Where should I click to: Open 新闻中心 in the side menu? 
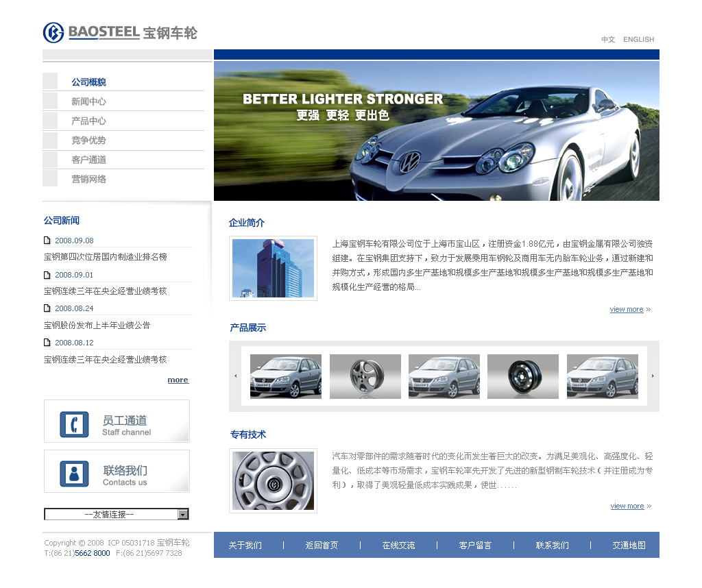88,101
